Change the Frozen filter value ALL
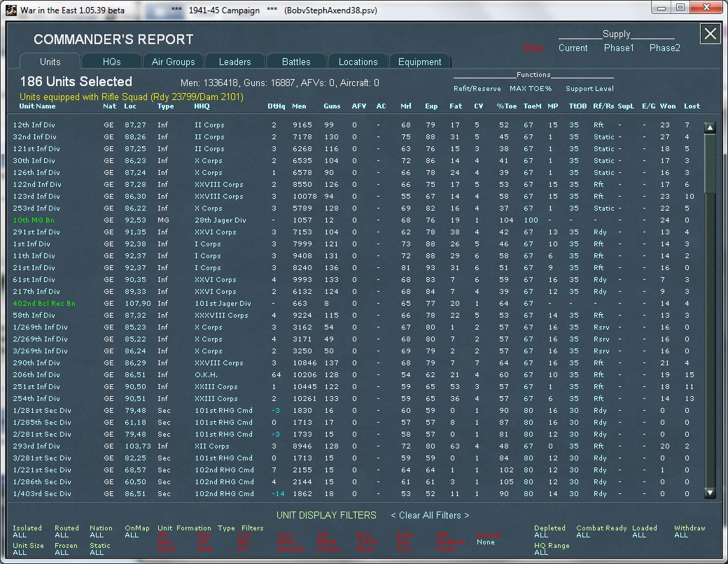Screen dimensions: 728x564 (x=62, y=553)
